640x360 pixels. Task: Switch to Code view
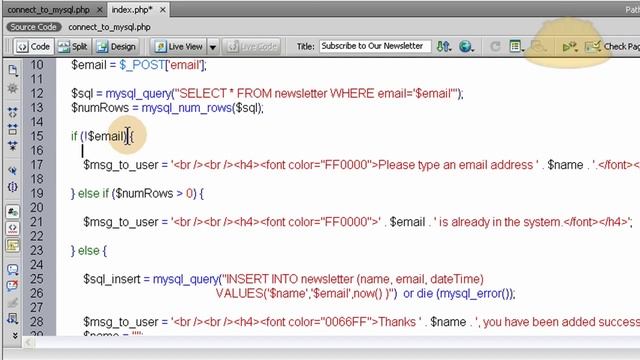(33, 47)
